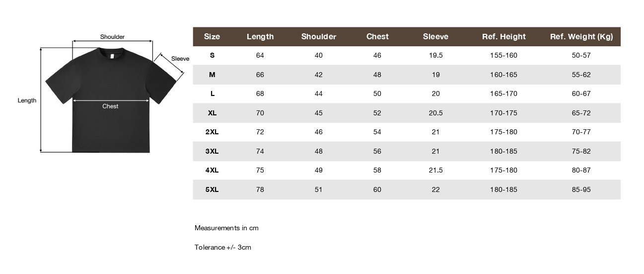Click the M size row label
The width and height of the screenshot is (644, 274).
tap(212, 75)
